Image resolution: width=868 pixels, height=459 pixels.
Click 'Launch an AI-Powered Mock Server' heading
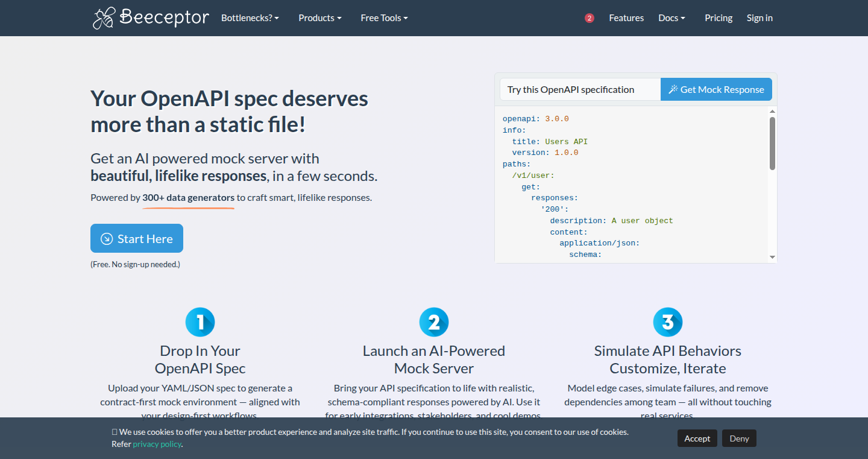tap(434, 359)
